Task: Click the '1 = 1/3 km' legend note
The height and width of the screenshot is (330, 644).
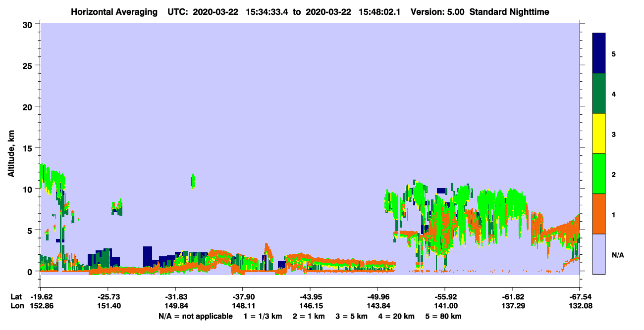Action: [x=263, y=316]
